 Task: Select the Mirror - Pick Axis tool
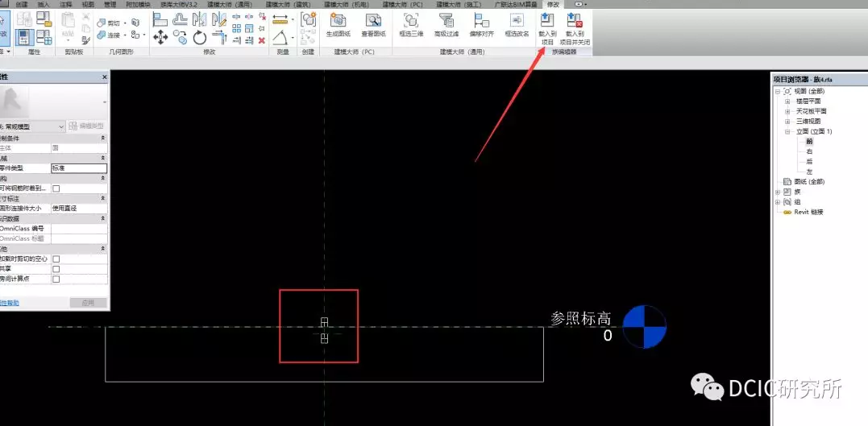click(199, 20)
